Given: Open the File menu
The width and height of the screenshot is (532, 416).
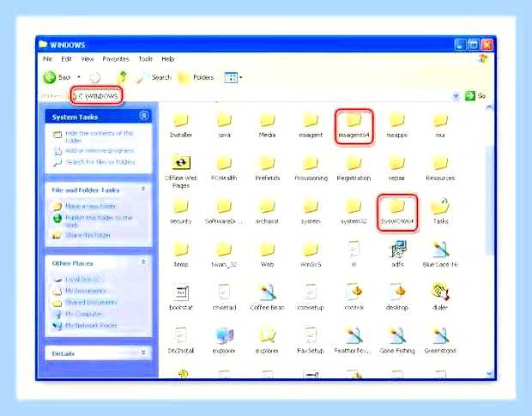Looking at the screenshot, I should pos(47,59).
